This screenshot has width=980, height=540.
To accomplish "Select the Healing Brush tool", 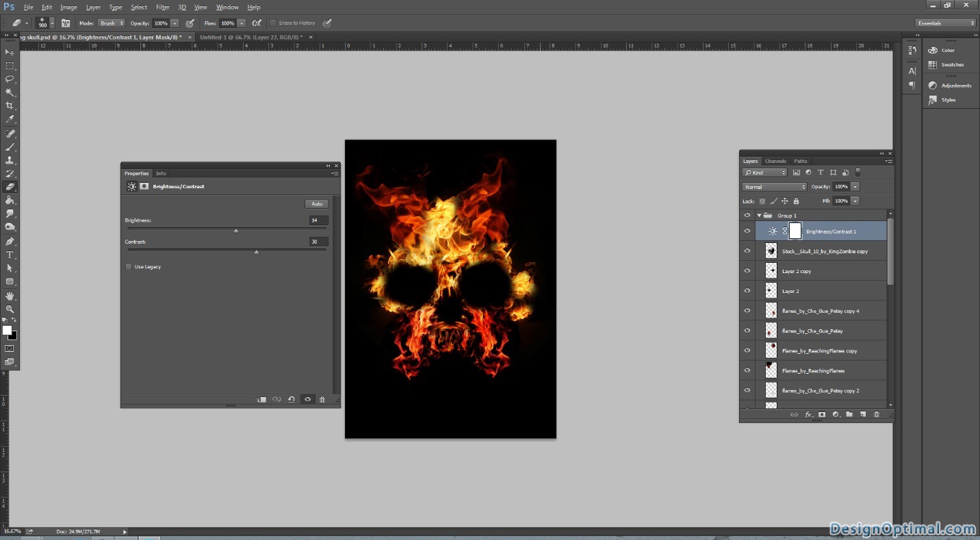I will (10, 134).
